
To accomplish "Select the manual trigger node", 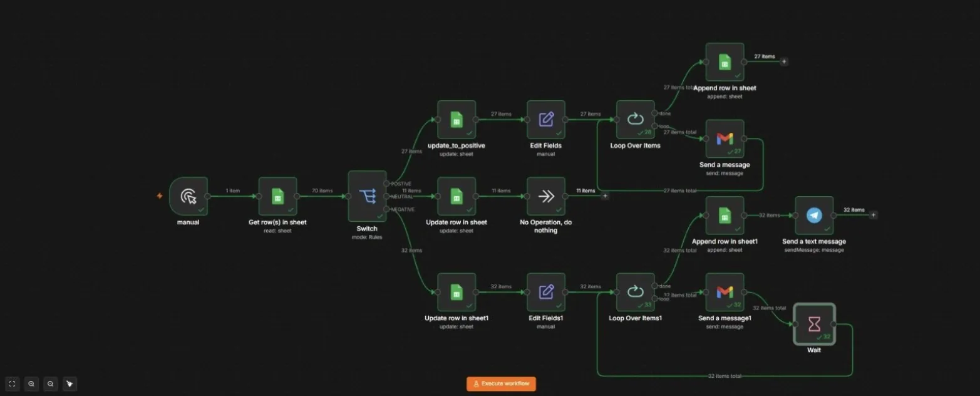I will (188, 196).
